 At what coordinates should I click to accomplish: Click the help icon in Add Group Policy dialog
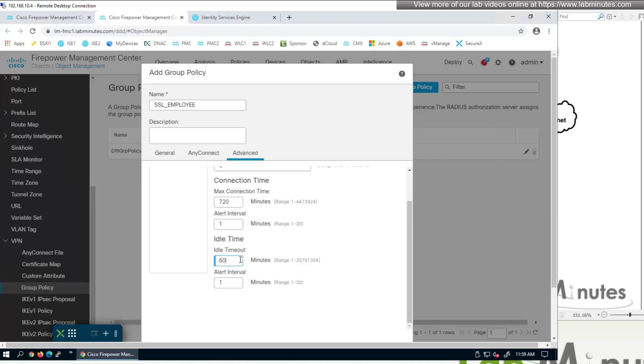pyautogui.click(x=402, y=74)
